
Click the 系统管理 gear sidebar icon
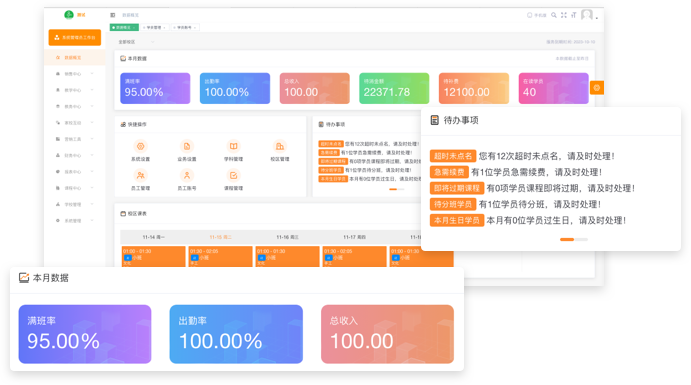click(58, 220)
